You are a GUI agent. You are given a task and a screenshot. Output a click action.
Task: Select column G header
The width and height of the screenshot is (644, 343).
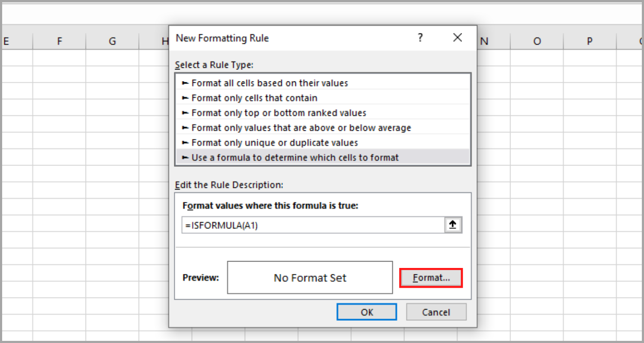coord(112,41)
